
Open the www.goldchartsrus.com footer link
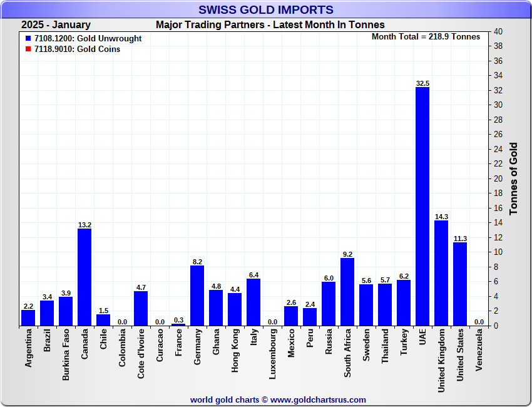pyautogui.click(x=318, y=399)
